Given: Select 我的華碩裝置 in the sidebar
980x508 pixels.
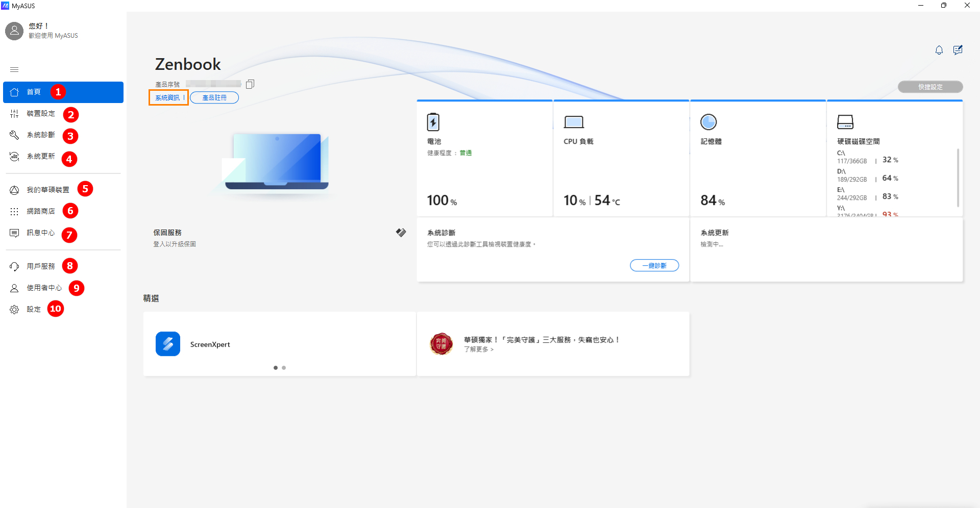Looking at the screenshot, I should pyautogui.click(x=47, y=190).
